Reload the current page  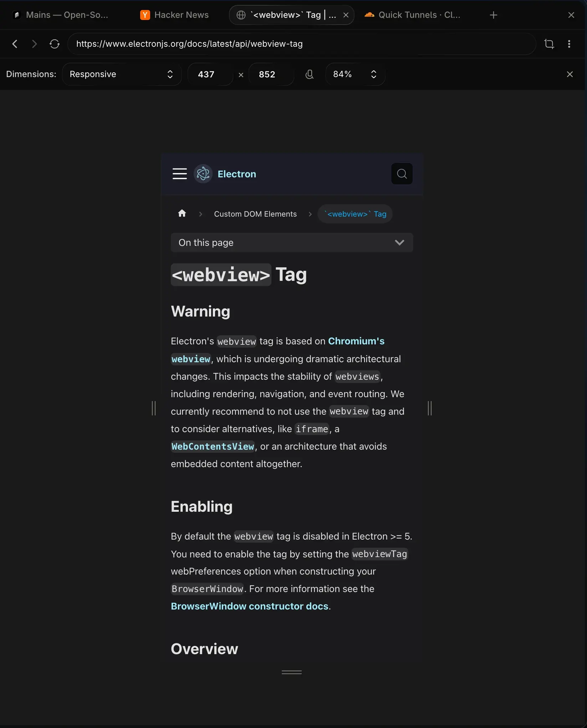coord(55,44)
